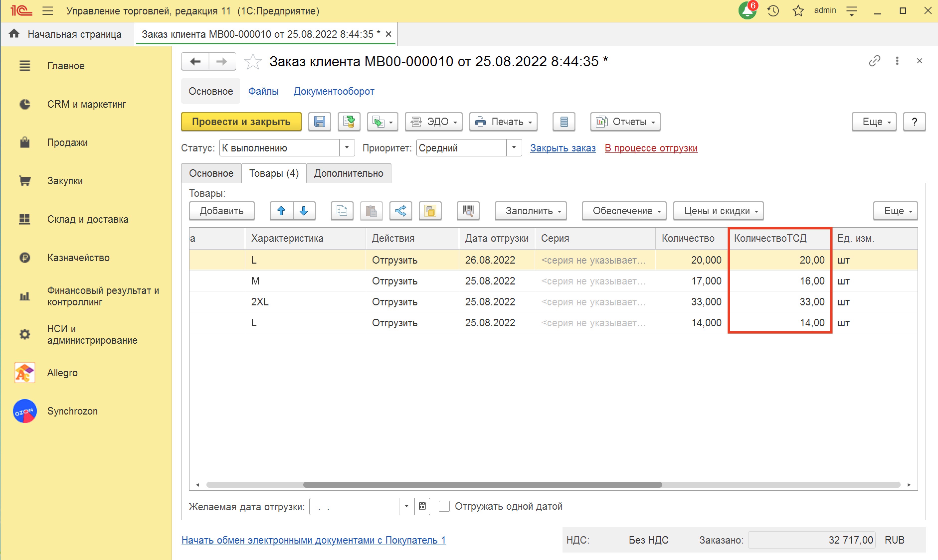Screen dimensions: 938x560
Task: Toggle Отгружать одной датой checkbox
Action: (x=444, y=506)
